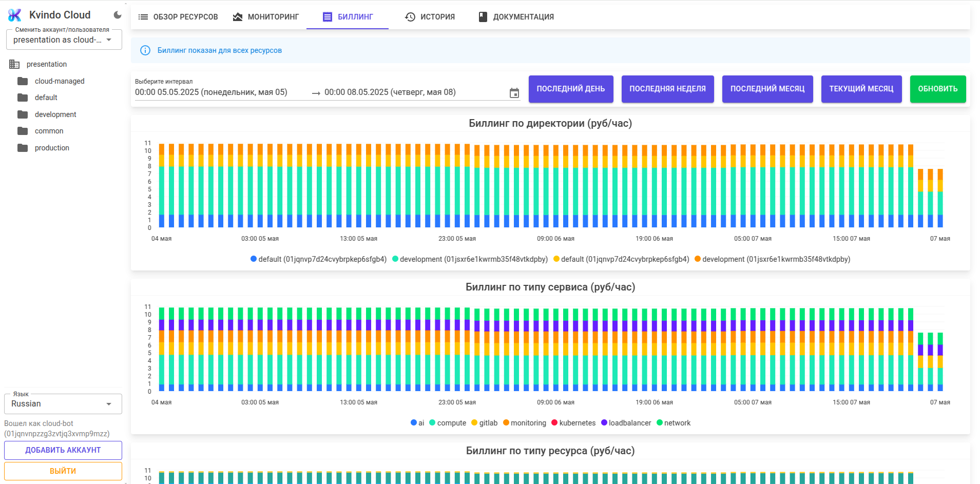Screen dimensions: 980x484
Task: Open the Russian language dropdown
Action: point(63,404)
